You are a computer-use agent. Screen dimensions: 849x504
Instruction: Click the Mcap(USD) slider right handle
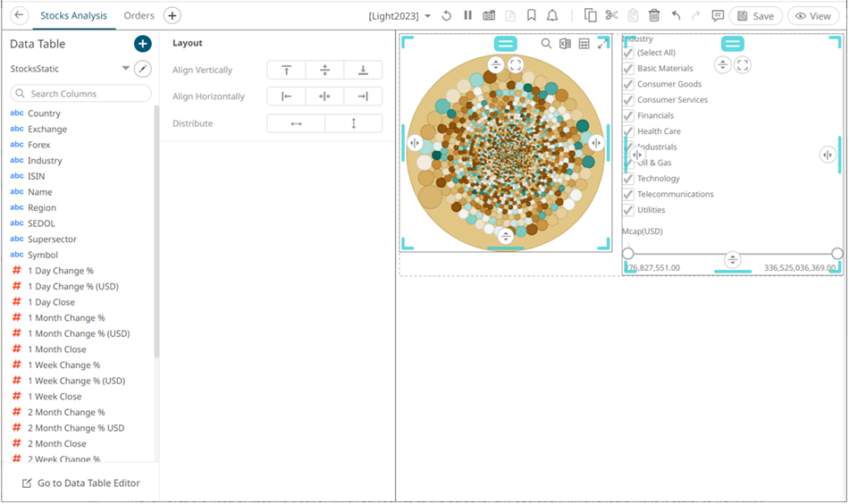coord(836,254)
